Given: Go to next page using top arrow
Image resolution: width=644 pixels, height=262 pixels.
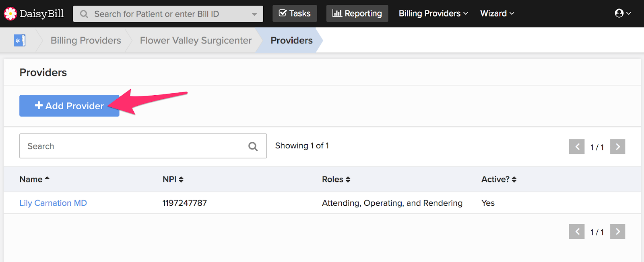Looking at the screenshot, I should tap(617, 147).
